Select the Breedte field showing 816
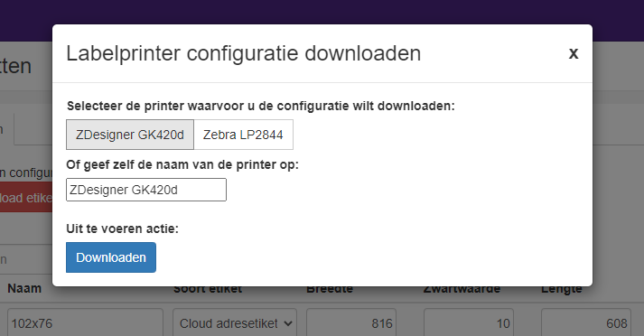 click(351, 323)
